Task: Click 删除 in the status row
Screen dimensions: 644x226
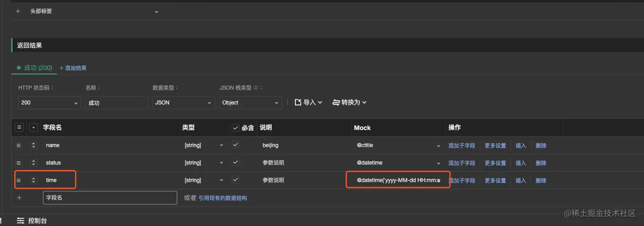Action: tap(541, 163)
